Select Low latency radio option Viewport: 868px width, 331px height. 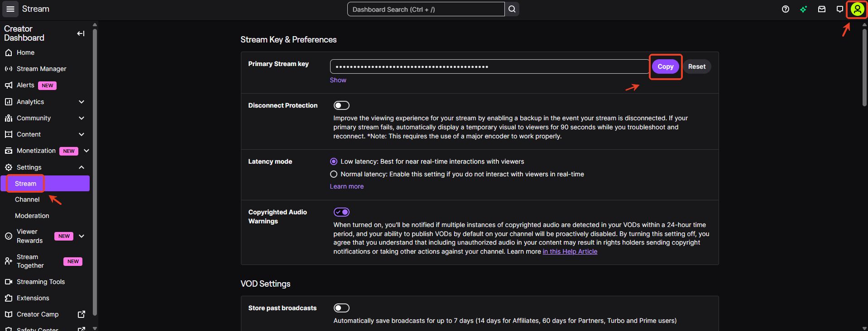click(x=334, y=161)
